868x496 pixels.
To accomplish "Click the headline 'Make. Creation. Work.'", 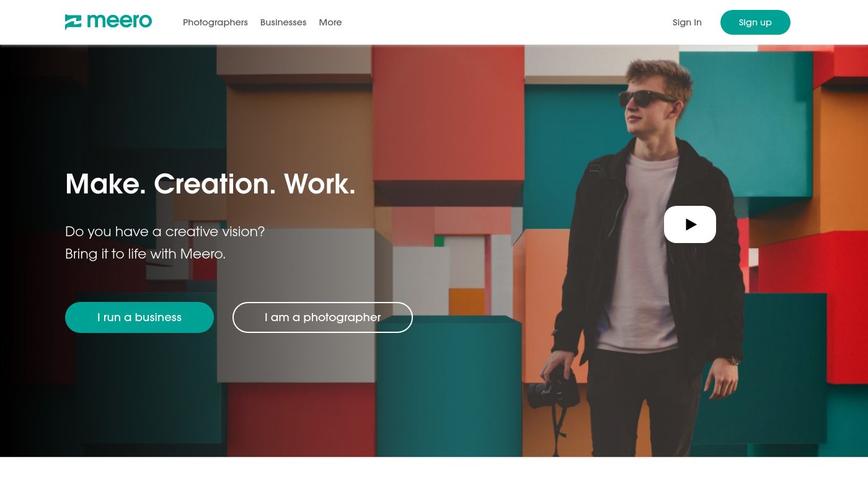I will [210, 184].
